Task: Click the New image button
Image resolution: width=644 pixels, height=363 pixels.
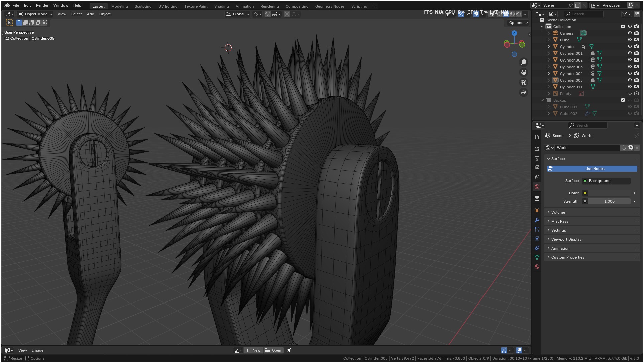Action: (253, 350)
